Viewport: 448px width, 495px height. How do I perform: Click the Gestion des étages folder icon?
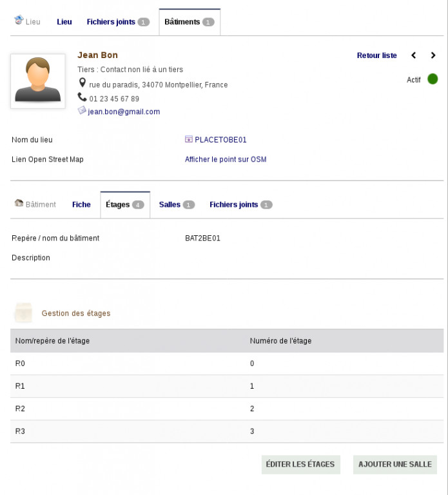click(24, 313)
